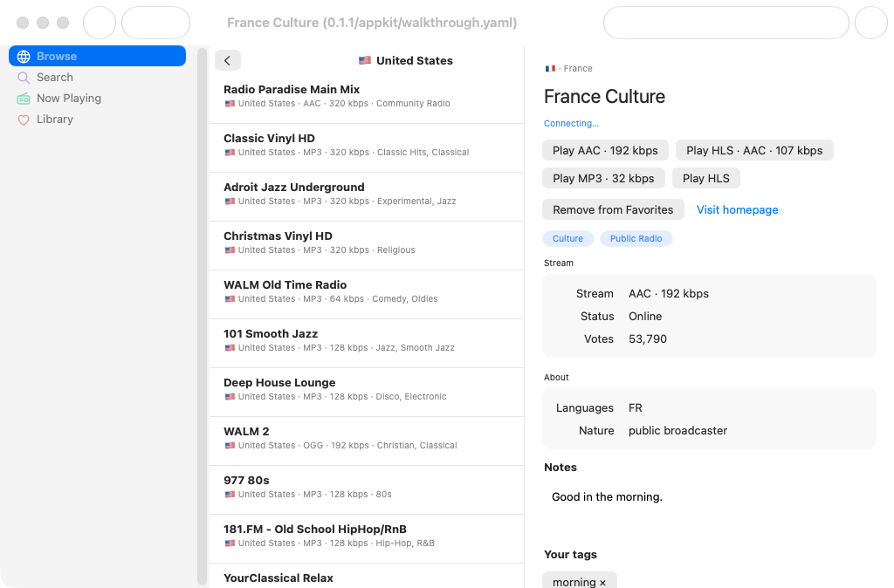Screen dimensions: 894x588
Task: Click the Culture tag chip
Action: pos(567,239)
